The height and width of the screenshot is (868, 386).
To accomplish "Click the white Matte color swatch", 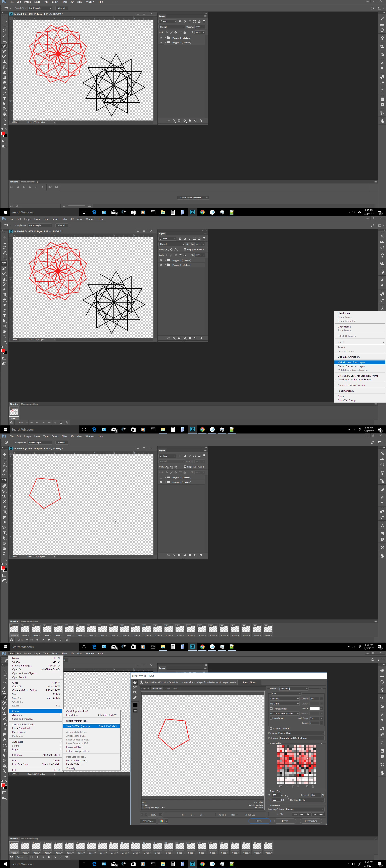I will tap(314, 708).
